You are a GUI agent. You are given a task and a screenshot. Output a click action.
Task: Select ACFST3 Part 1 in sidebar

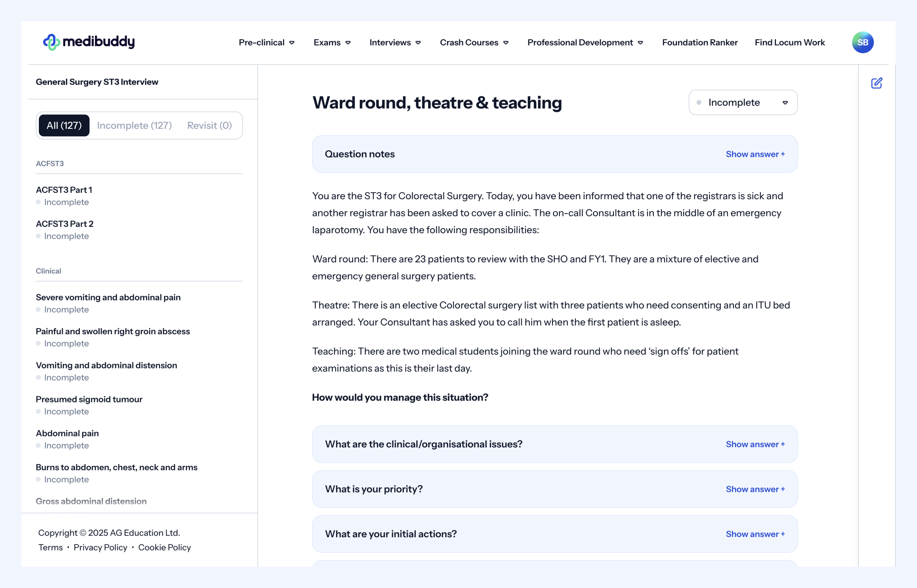pos(64,190)
